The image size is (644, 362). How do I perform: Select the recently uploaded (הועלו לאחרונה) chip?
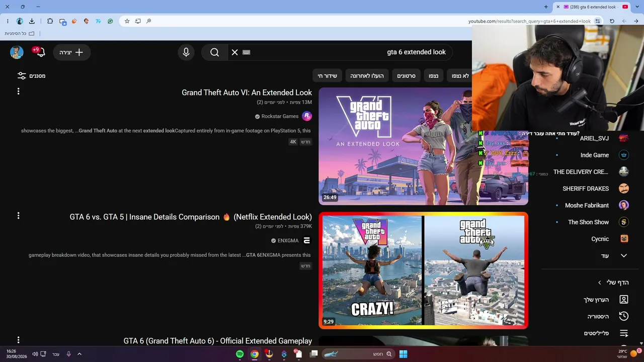pyautogui.click(x=367, y=76)
